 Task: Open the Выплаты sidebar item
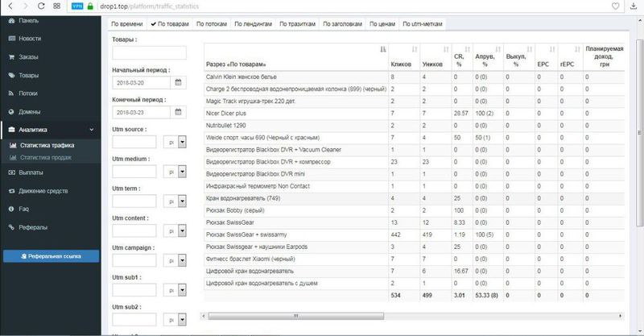(31, 172)
